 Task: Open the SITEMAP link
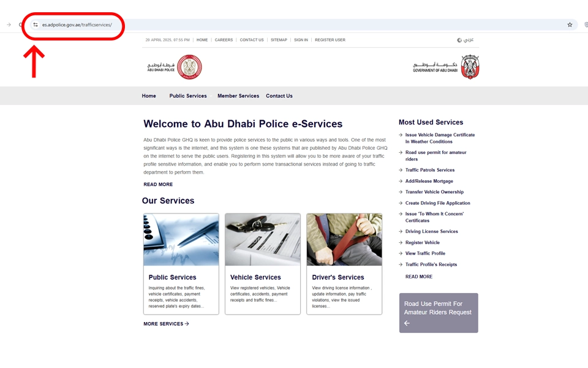279,40
